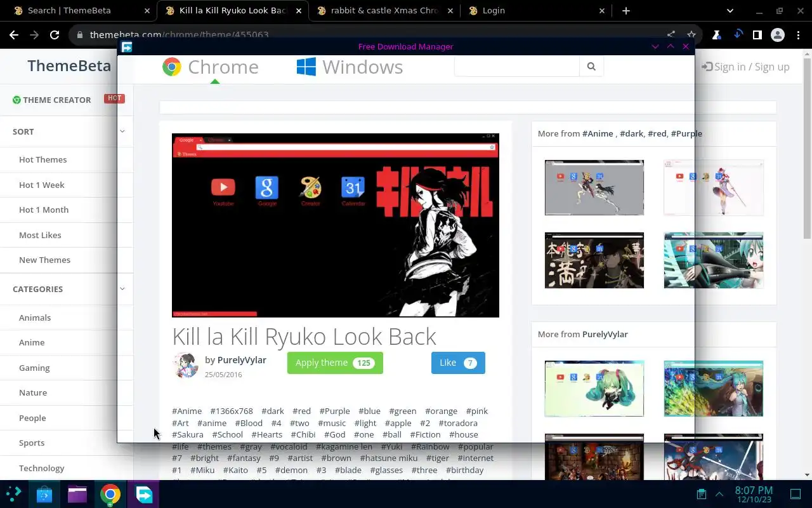This screenshot has height=508, width=812.
Task: Collapse the SORT section chevron
Action: click(122, 131)
